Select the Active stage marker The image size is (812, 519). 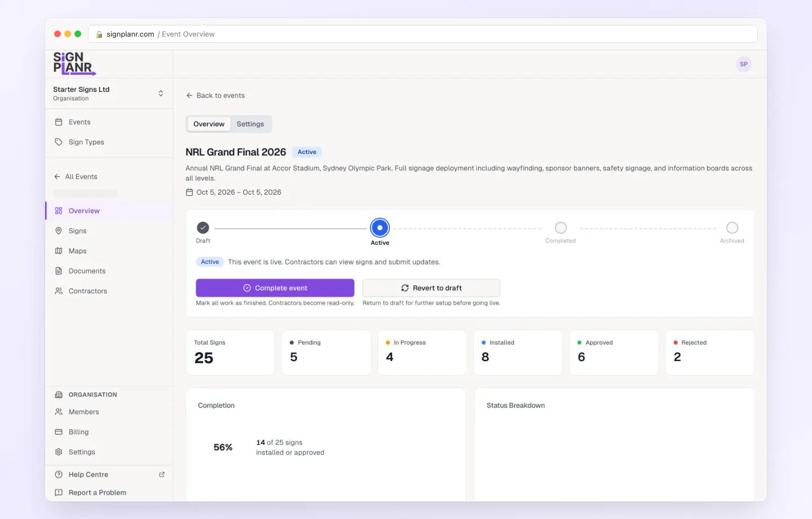coord(380,228)
